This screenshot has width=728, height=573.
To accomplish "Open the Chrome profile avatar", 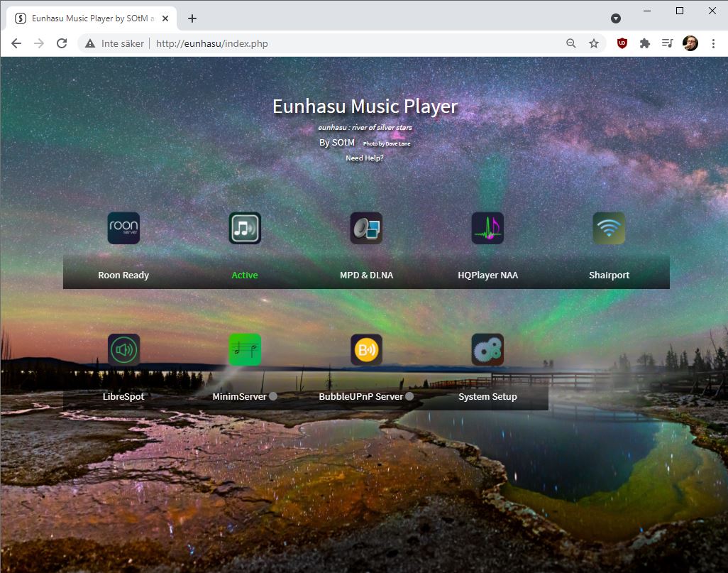I will point(690,44).
